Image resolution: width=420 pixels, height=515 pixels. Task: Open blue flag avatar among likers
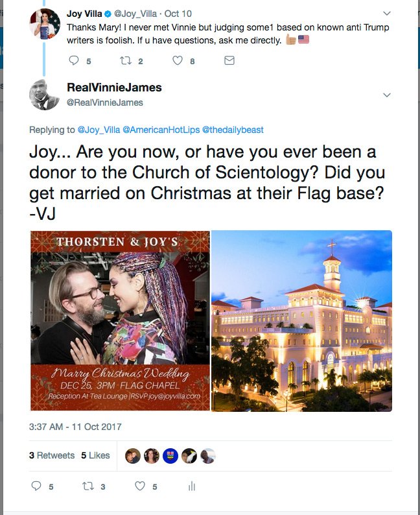pos(170,456)
